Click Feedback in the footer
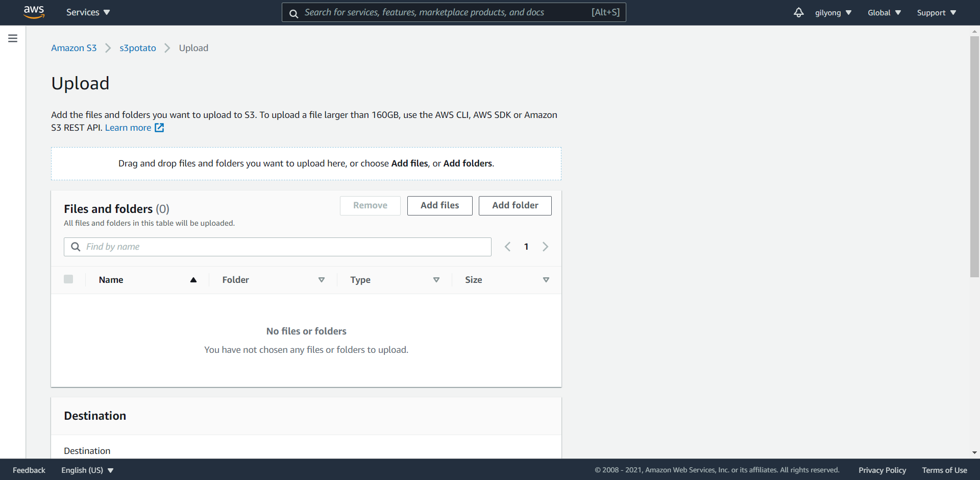Screen dimensions: 980x480 (x=29, y=470)
